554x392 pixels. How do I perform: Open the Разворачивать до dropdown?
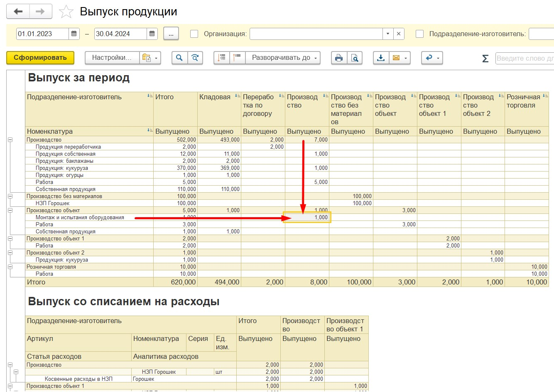pyautogui.click(x=283, y=58)
